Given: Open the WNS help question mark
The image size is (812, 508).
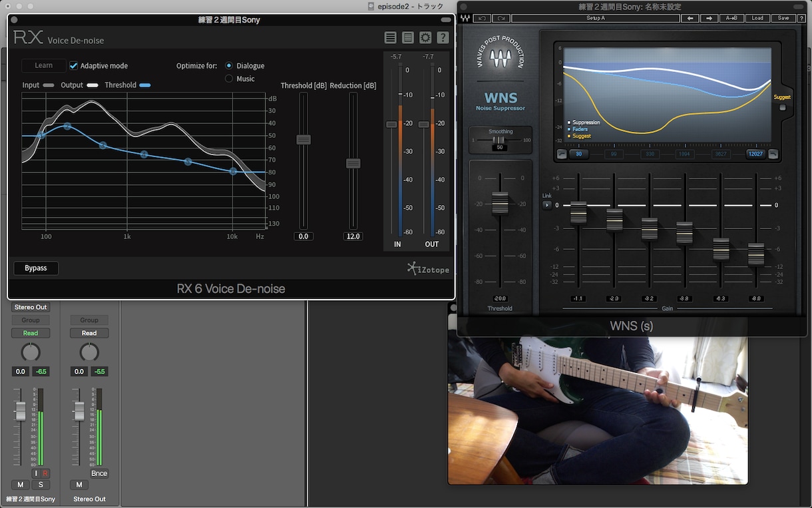Looking at the screenshot, I should pos(803,18).
